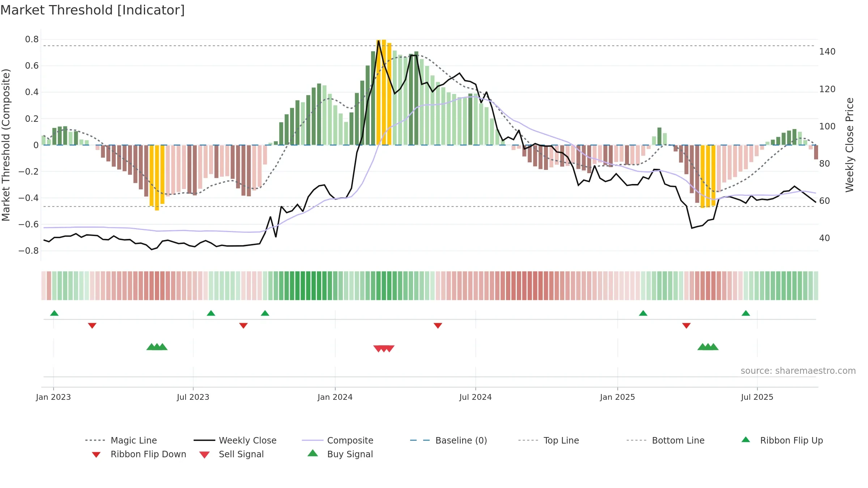Toggle the Ribbon Flip Down legend entry
The height and width of the screenshot is (488, 868).
pyautogui.click(x=138, y=454)
